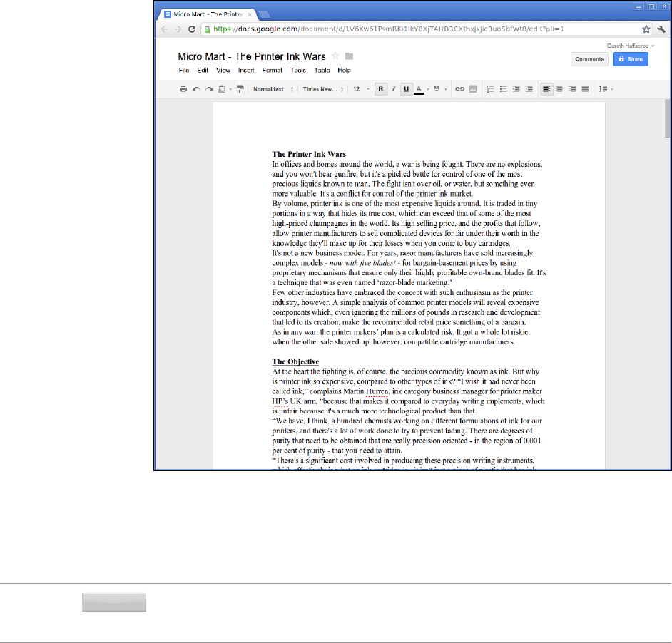Open the Format menu
672x643 pixels.
pyautogui.click(x=272, y=71)
